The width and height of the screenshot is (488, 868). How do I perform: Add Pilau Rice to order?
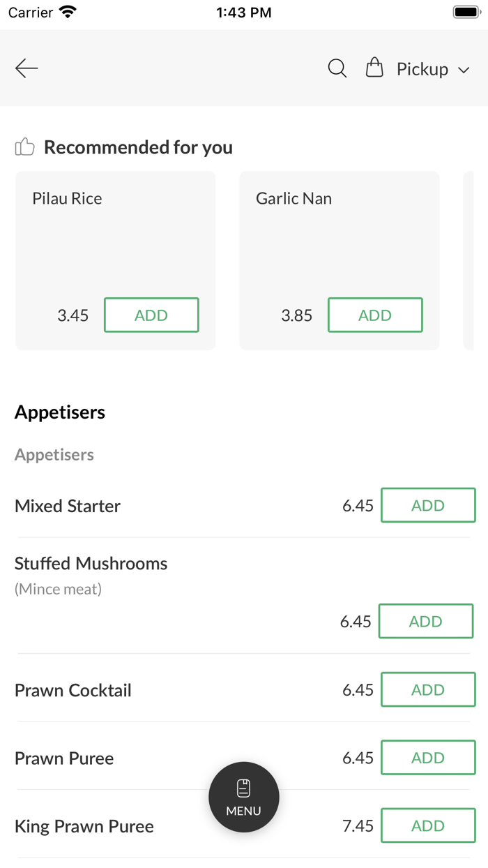tap(151, 315)
